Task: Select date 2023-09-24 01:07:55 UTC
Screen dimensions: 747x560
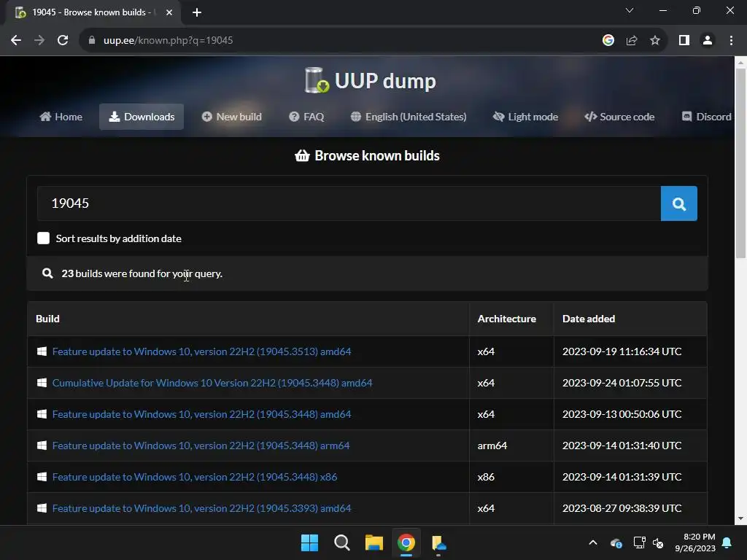Action: tap(622, 383)
